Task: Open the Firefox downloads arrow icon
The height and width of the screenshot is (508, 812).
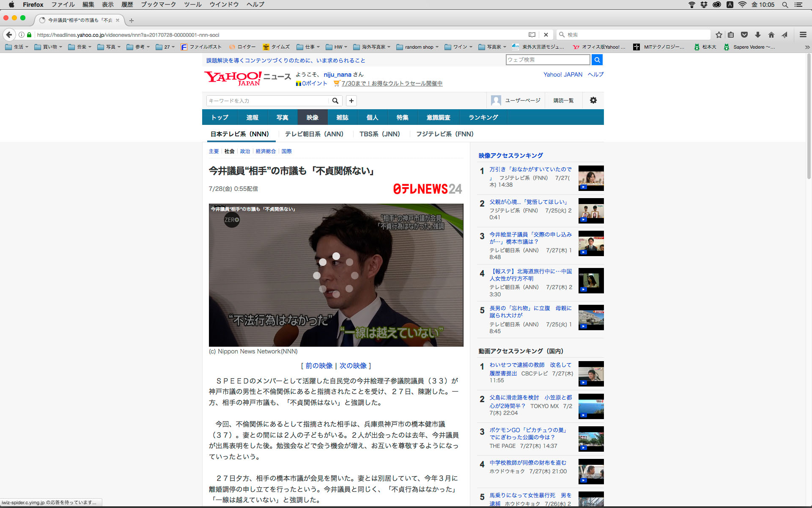Action: click(x=758, y=35)
